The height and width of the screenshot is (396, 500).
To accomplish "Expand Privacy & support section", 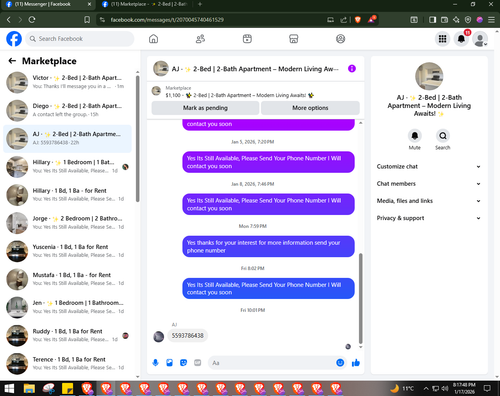I will (x=429, y=218).
